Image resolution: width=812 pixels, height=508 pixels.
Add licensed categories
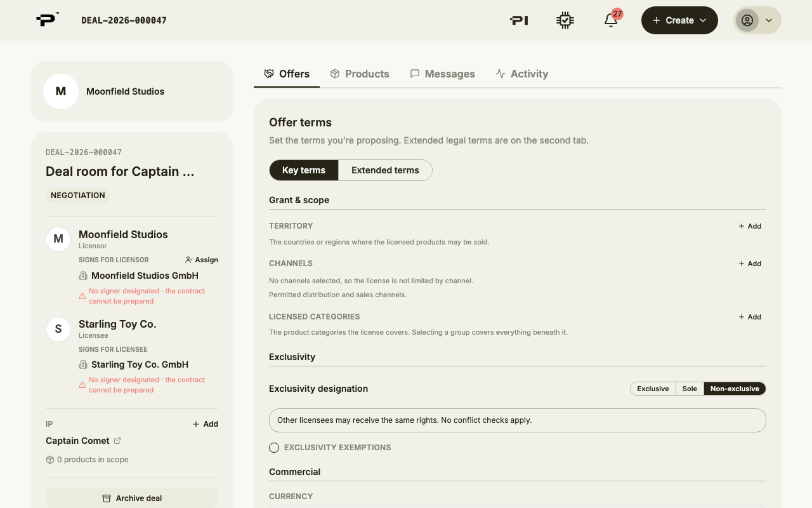tap(750, 317)
